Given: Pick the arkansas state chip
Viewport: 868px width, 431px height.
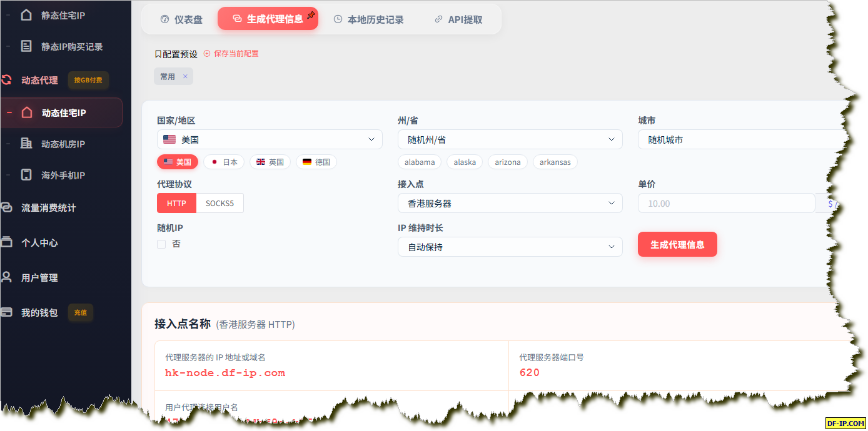Looking at the screenshot, I should (555, 162).
